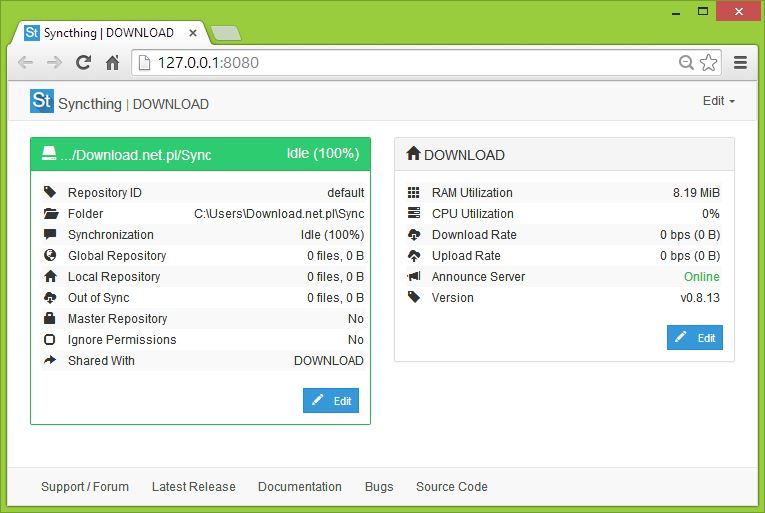Screen dimensions: 765x513
Task: Click the folder path C:\Users\Download.net.pl\Sync
Action: pos(279,214)
